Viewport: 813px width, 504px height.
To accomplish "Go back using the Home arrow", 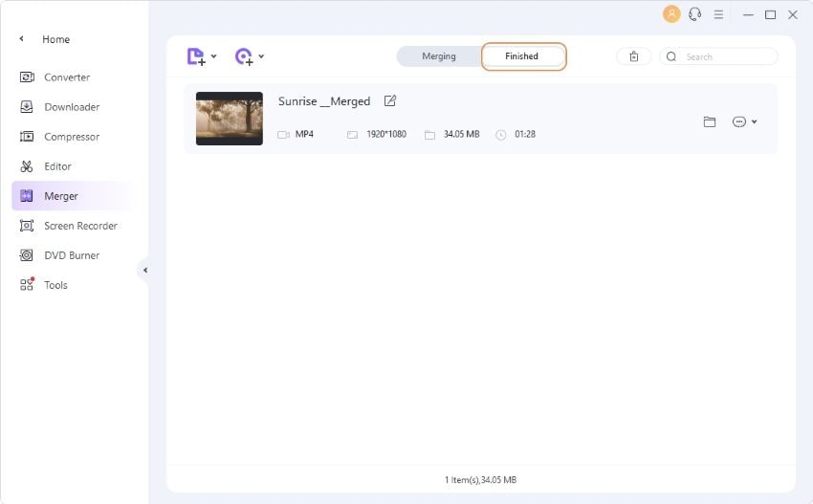I will click(21, 39).
